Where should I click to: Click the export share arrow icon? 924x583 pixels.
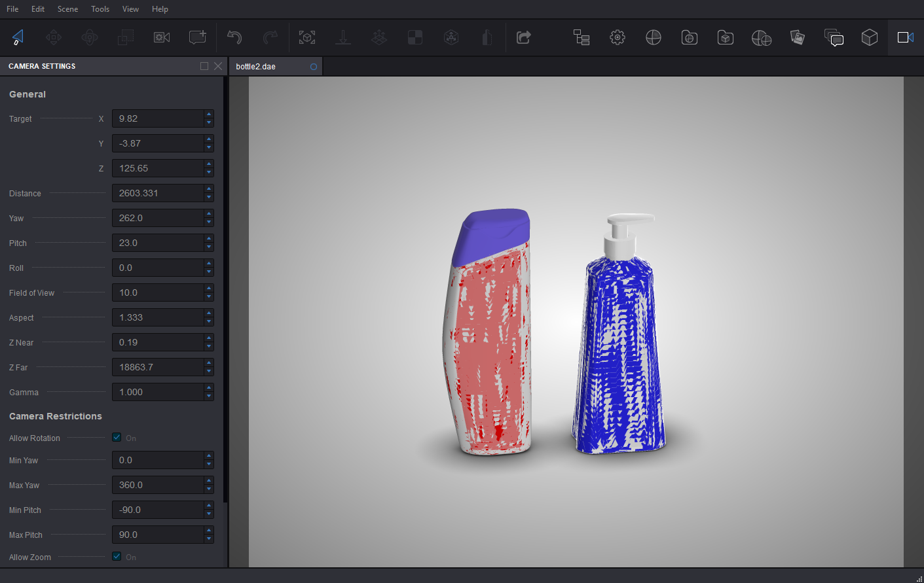coord(523,37)
